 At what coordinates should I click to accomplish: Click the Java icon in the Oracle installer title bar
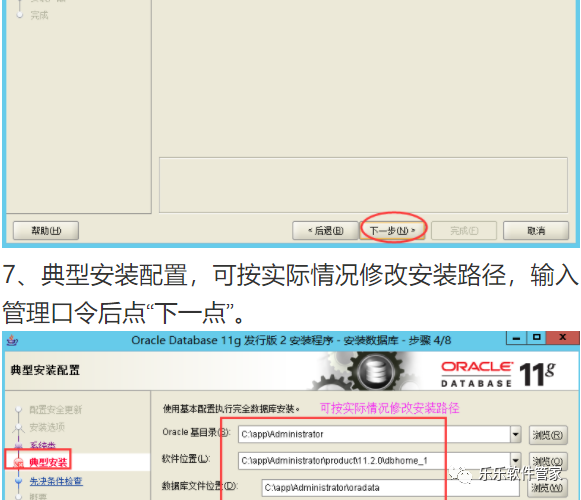point(13,340)
